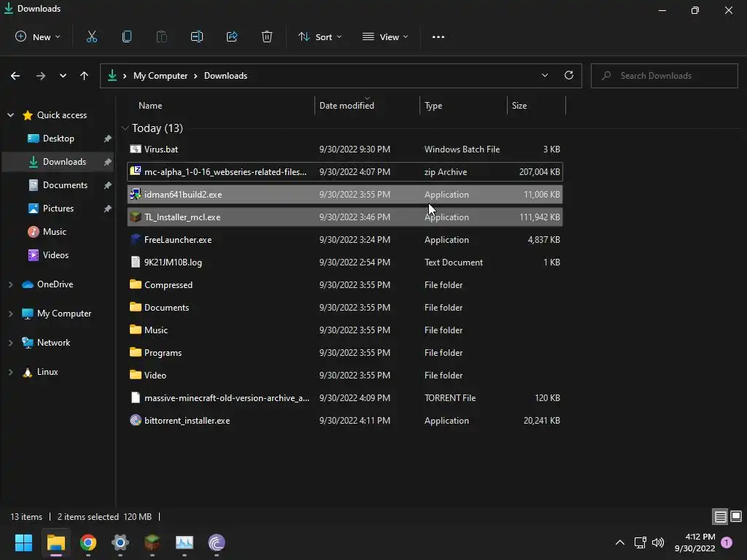The image size is (747, 560).
Task: Switch to details view layout icon
Action: (x=720, y=517)
